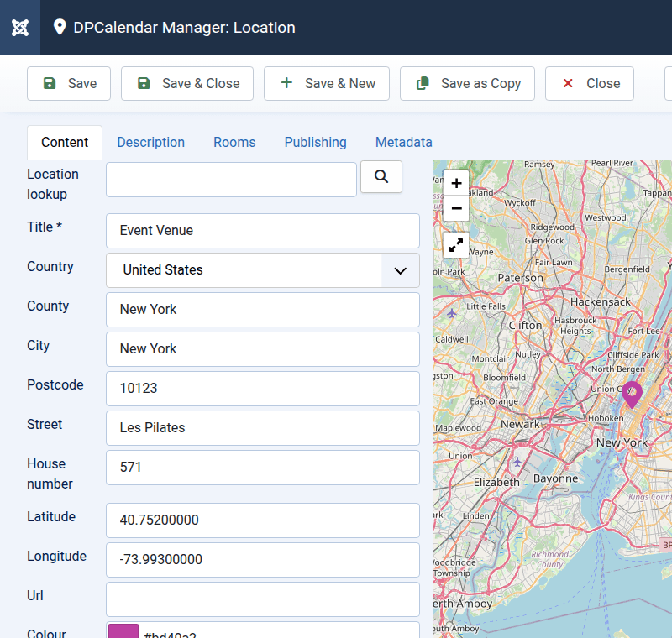672x638 pixels.
Task: Click into the Location lookup field
Action: tap(231, 180)
